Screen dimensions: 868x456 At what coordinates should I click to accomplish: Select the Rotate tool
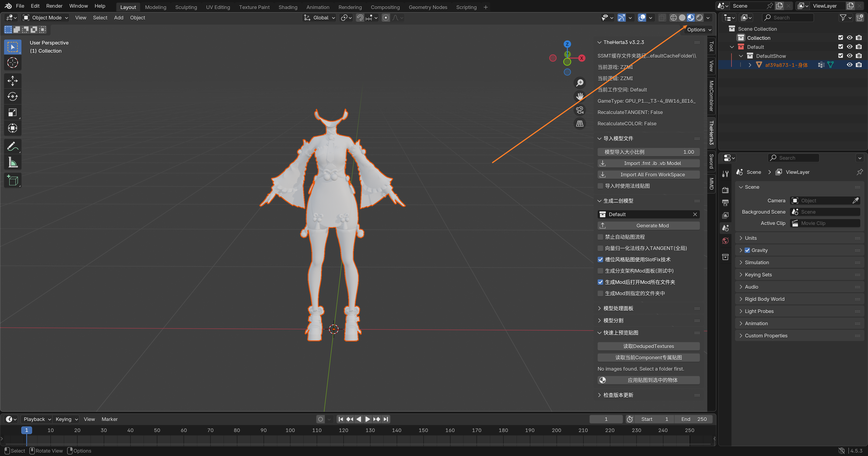12,97
